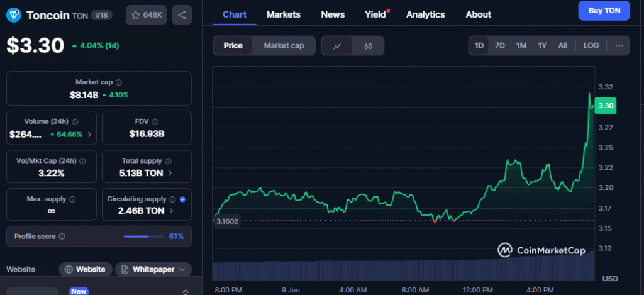Click the $16.93B FDV value
Screen dimensions: 644x295
(x=147, y=134)
